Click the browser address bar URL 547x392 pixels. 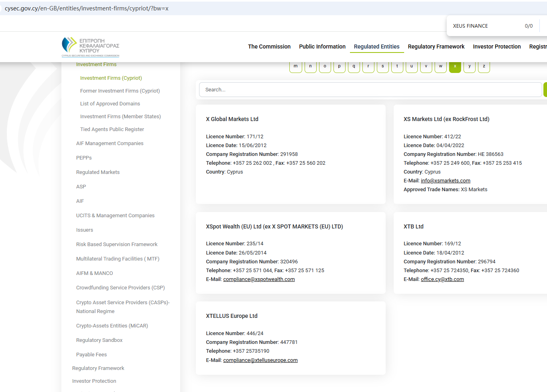coord(87,8)
